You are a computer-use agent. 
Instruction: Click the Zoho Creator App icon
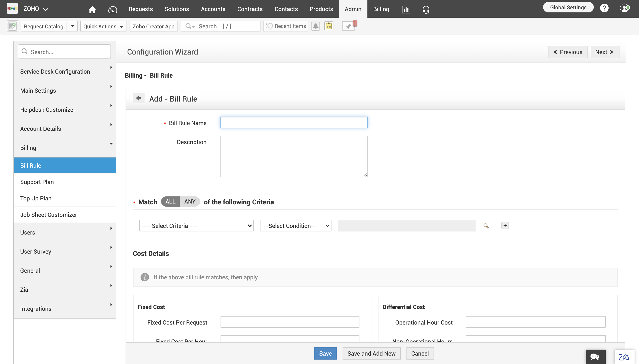153,26
